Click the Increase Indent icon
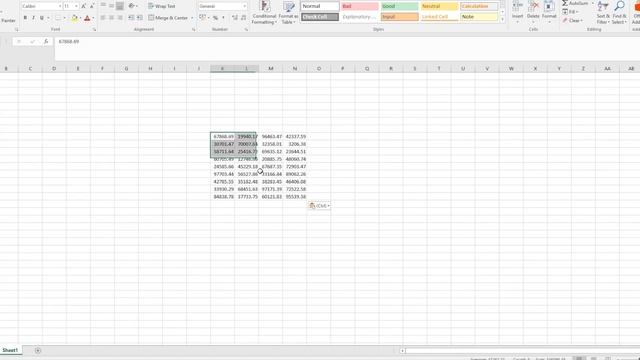Image resolution: width=640 pixels, height=360 pixels. click(x=140, y=18)
